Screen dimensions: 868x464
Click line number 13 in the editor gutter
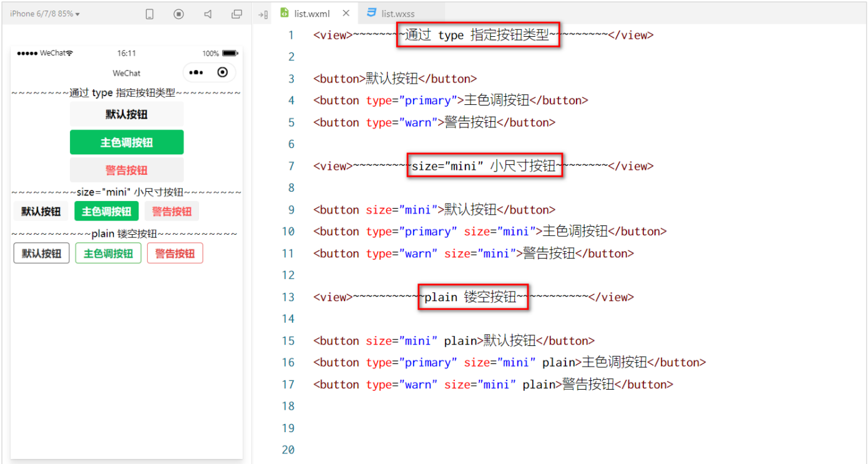[288, 297]
